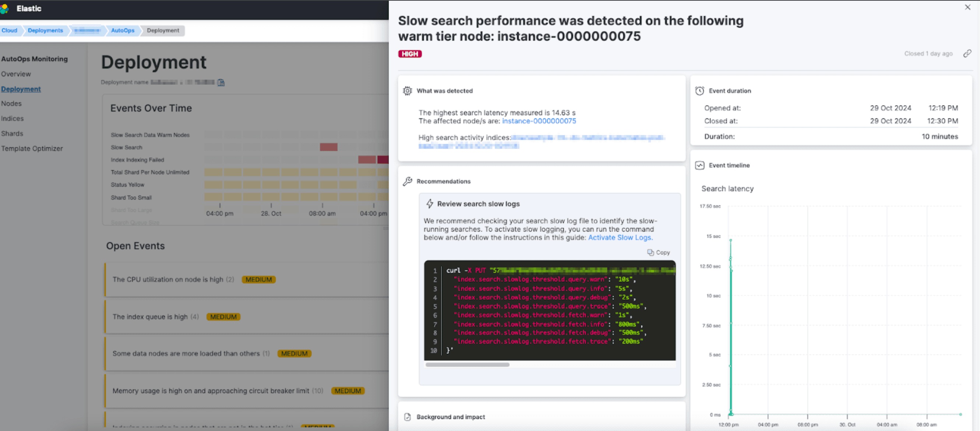980x431 pixels.
Task: Click horizontal scrollbar under curl code block
Action: [467, 364]
